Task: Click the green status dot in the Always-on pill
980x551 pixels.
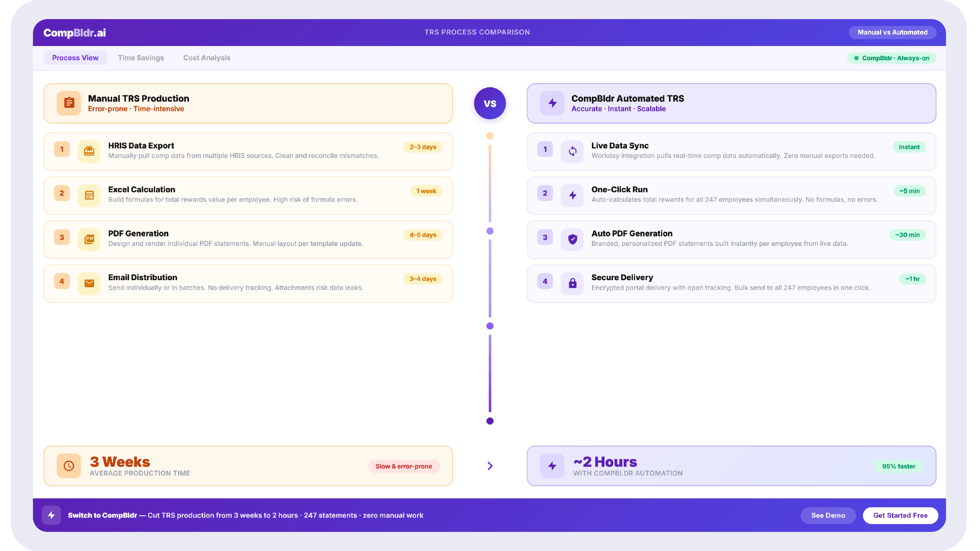Action: click(x=856, y=58)
